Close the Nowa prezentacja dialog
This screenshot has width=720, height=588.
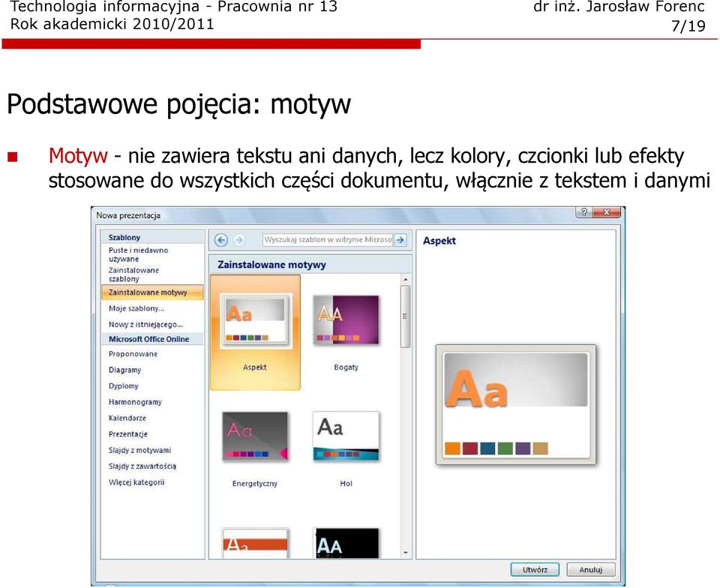tap(606, 212)
